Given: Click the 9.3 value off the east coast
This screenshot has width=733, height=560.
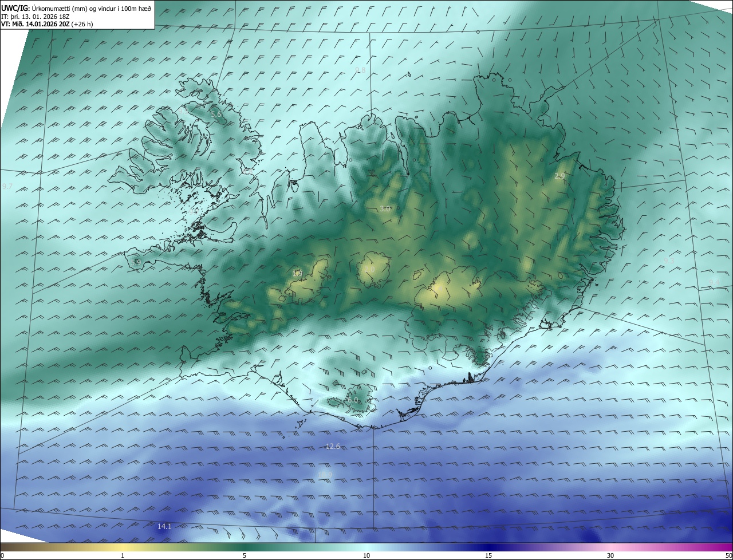Looking at the screenshot, I should (x=669, y=261).
